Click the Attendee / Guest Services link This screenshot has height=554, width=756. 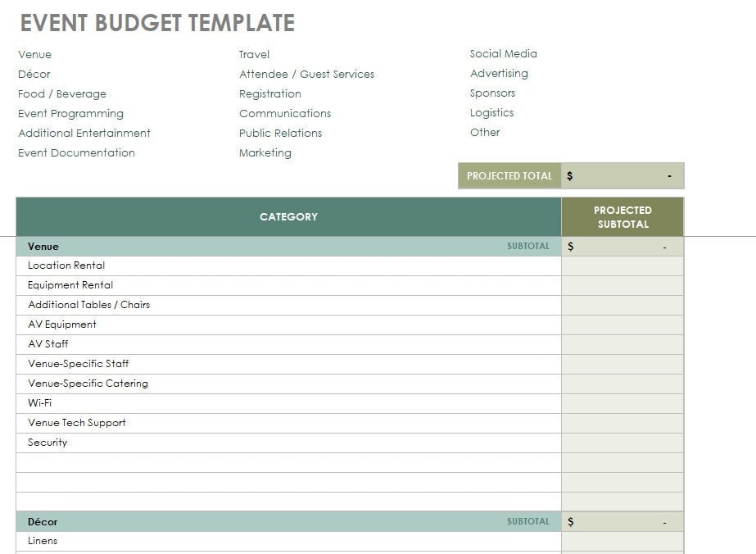[306, 74]
